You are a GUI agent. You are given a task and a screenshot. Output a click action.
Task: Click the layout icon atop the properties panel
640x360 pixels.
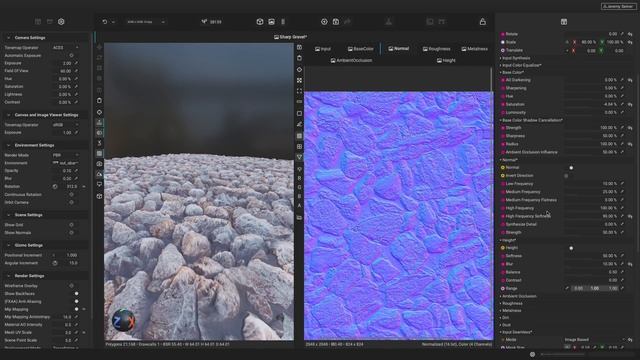pos(564,22)
